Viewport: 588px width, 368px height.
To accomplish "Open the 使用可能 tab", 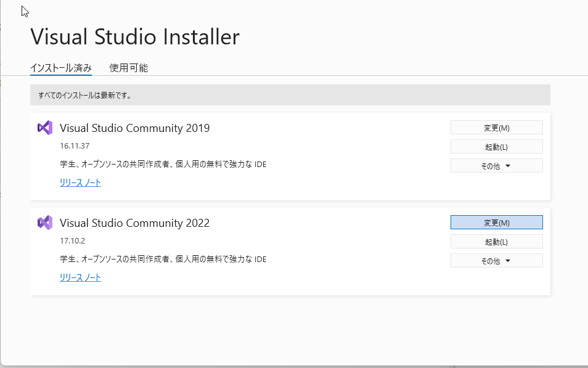I will (129, 68).
